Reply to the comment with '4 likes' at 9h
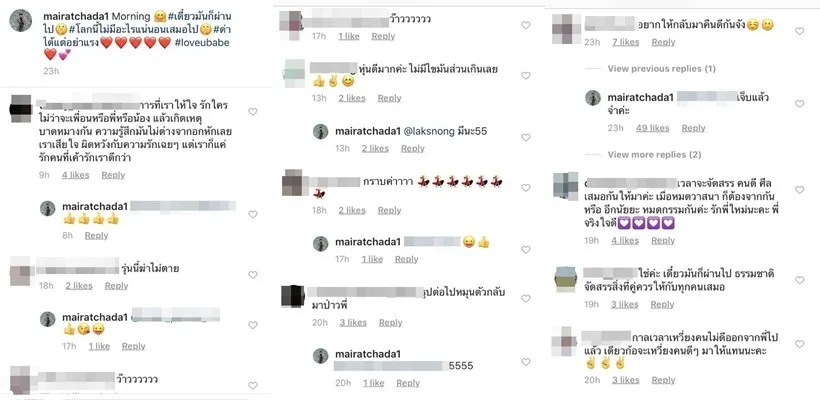This screenshot has width=820, height=400. 113,175
